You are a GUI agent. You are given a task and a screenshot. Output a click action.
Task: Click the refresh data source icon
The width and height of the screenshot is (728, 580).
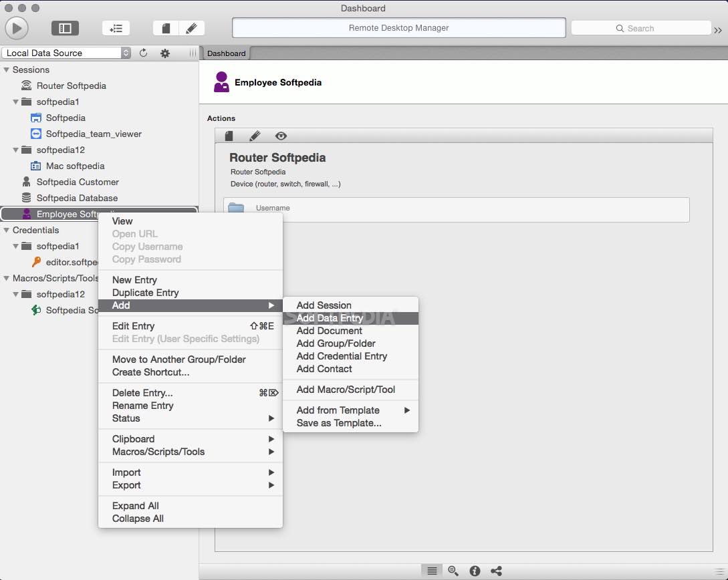pyautogui.click(x=144, y=53)
